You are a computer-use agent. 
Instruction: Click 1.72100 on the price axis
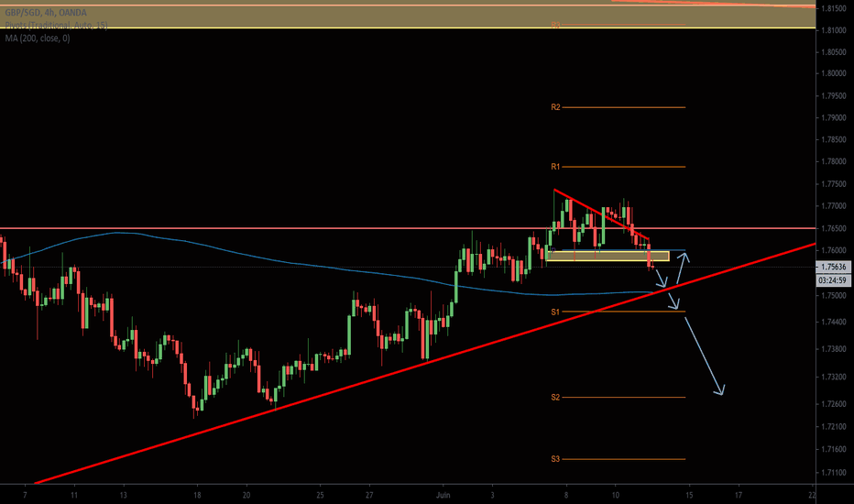point(833,427)
